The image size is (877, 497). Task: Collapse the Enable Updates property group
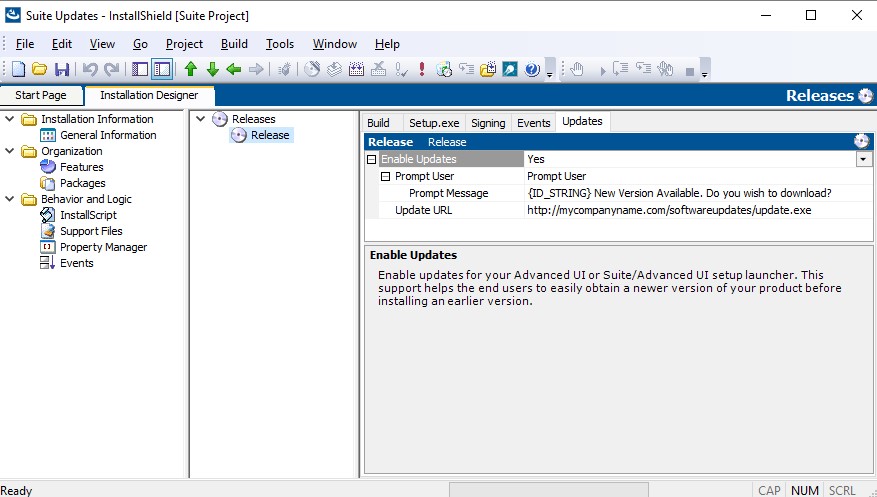[371, 159]
